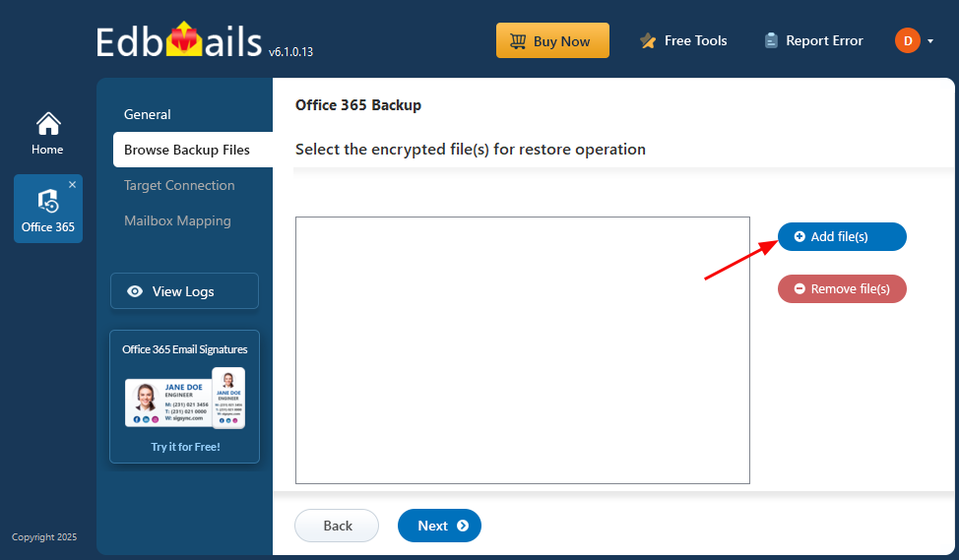Viewport: 959px width, 560px height.
Task: Select Browse Backup Files step
Action: 193,150
